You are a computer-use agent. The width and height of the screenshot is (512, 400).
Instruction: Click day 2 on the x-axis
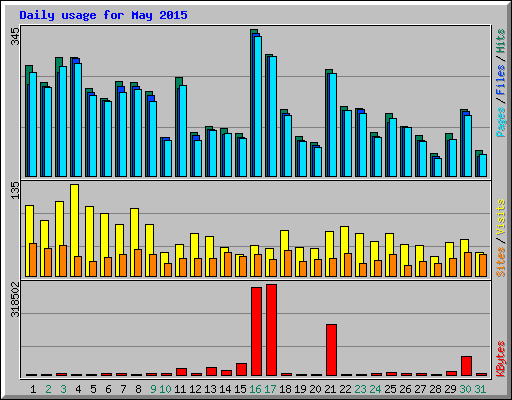[x=48, y=389]
